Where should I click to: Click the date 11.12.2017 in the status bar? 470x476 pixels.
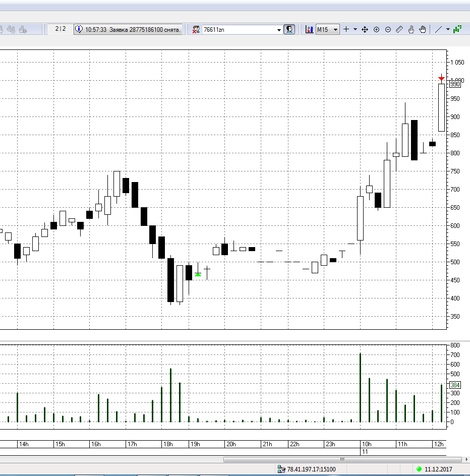[x=438, y=469]
